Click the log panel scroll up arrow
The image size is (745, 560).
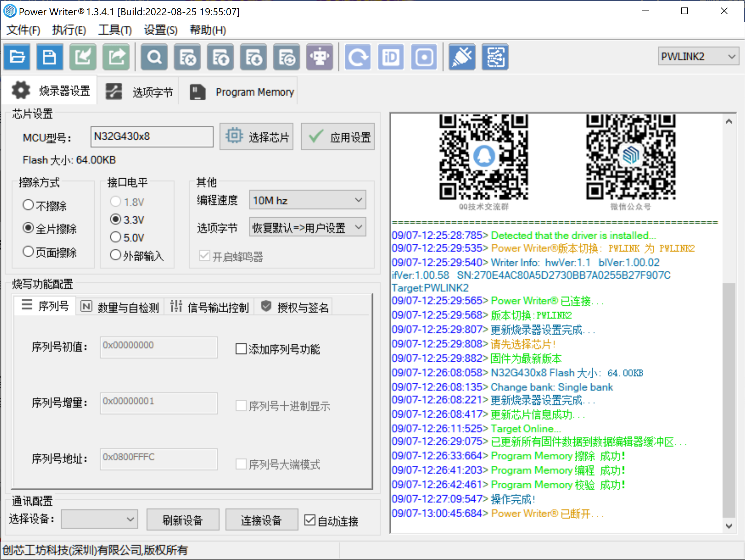coord(729,121)
